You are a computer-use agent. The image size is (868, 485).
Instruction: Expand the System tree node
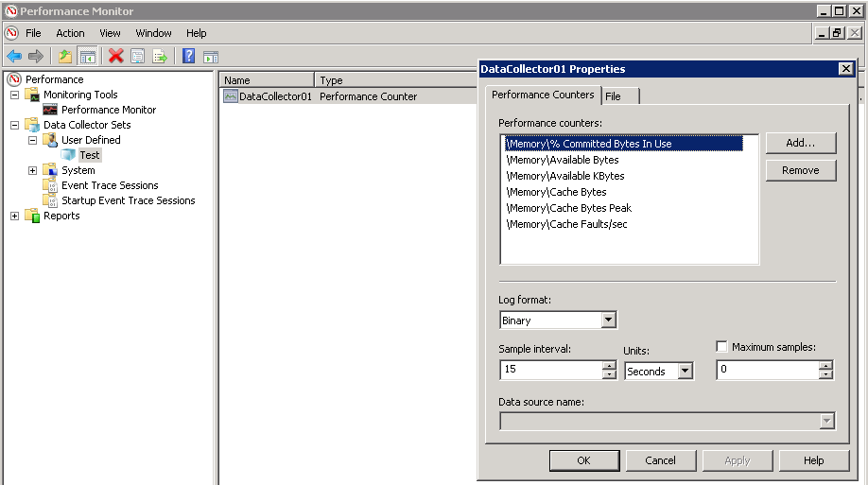[x=32, y=170]
